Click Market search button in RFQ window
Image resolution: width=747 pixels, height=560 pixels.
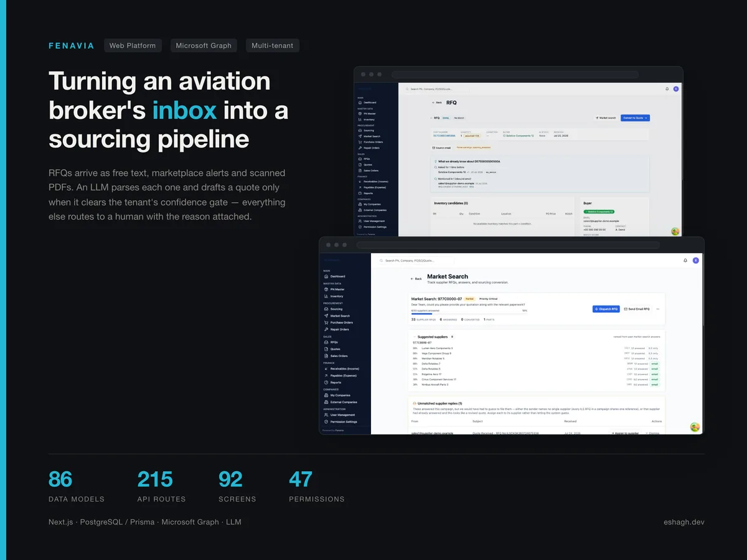tap(606, 118)
